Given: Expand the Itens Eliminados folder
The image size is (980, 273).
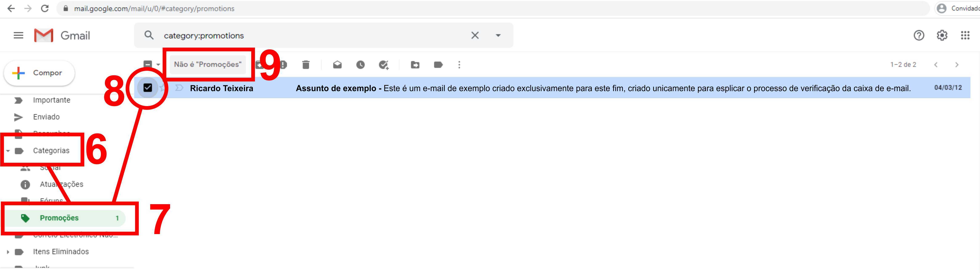Looking at the screenshot, I should (x=8, y=252).
